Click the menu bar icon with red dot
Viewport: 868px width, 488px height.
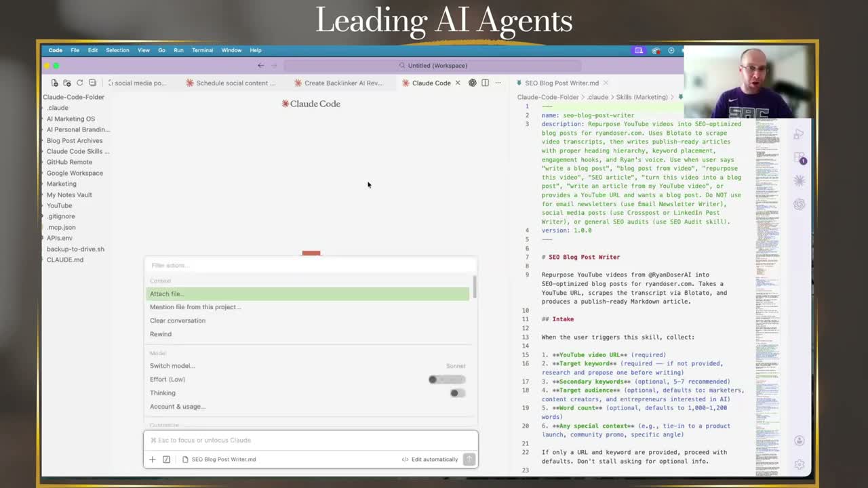click(x=656, y=50)
